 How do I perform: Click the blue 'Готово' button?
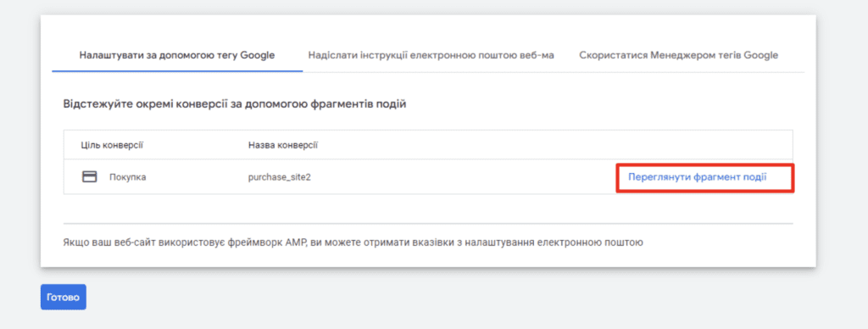63,297
